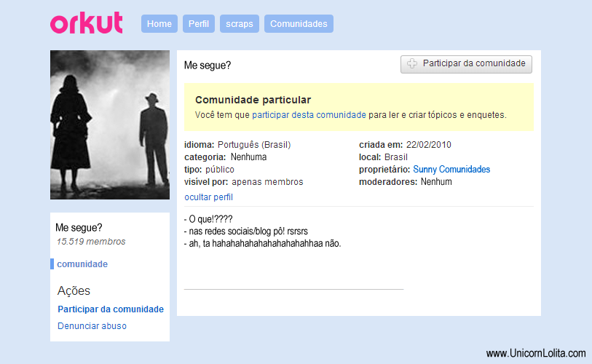Image resolution: width=592 pixels, height=364 pixels.
Task: Open the Comunidades menu
Action: point(299,24)
